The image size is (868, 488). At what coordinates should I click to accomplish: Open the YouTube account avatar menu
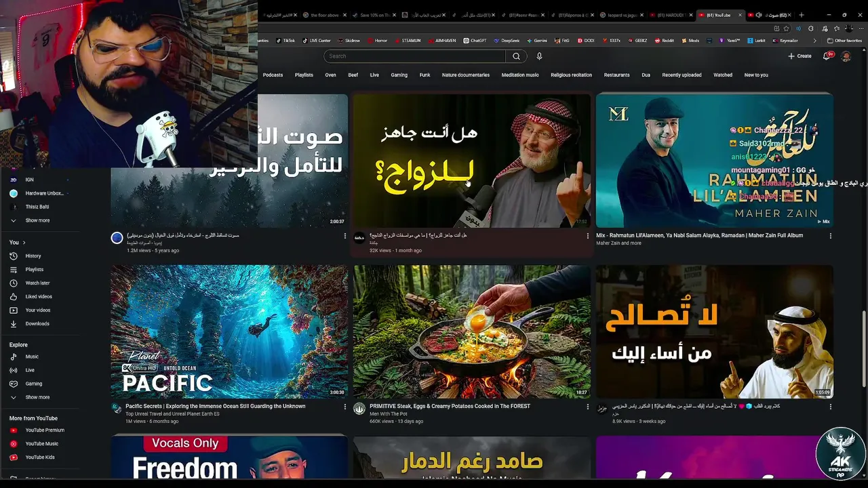point(846,56)
